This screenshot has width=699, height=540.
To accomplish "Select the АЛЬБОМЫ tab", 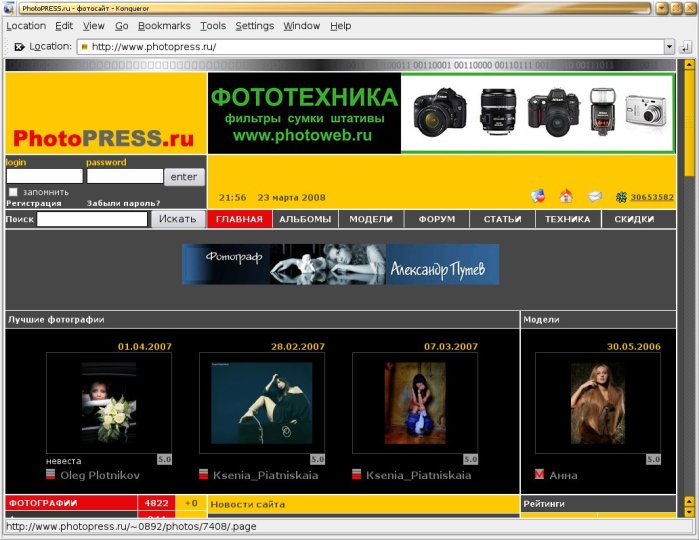I will tap(305, 219).
